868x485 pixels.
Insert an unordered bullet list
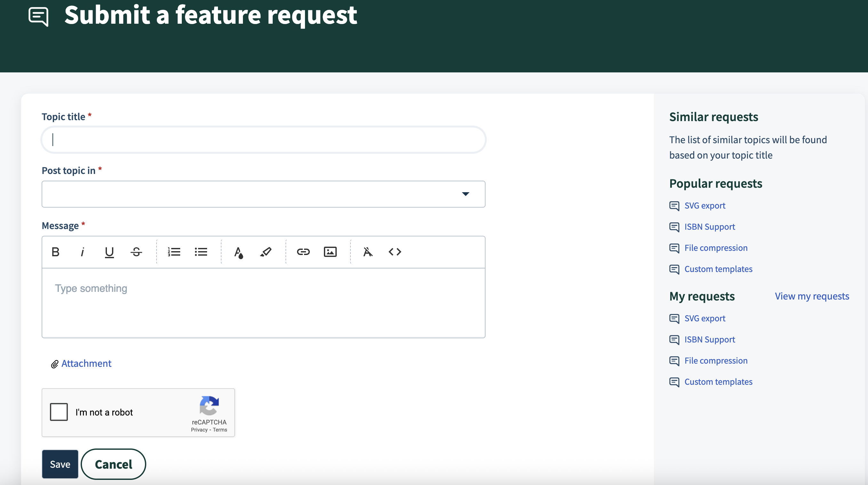[201, 252]
